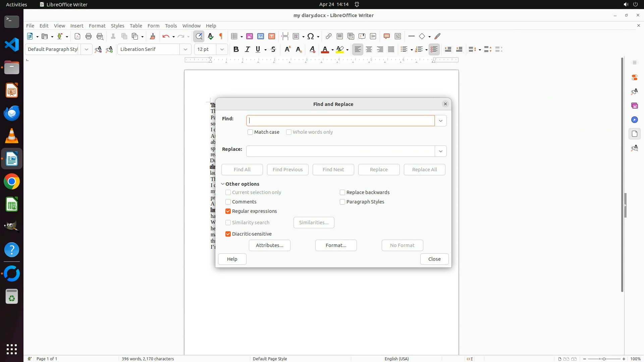Open the Find field history dropdown

441,121
